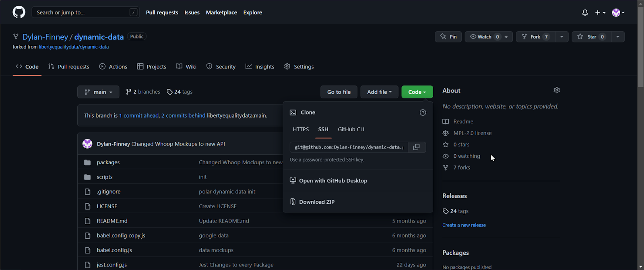Open the LICENSE file
Image resolution: width=644 pixels, height=270 pixels.
(x=107, y=207)
